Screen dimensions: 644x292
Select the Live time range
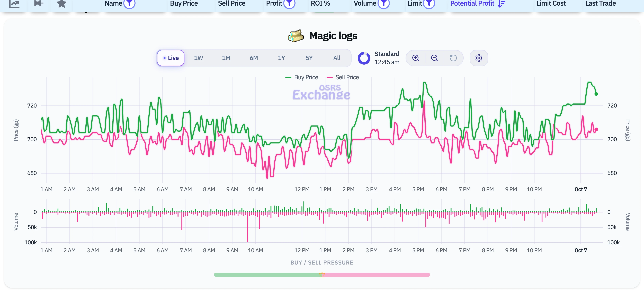[171, 58]
